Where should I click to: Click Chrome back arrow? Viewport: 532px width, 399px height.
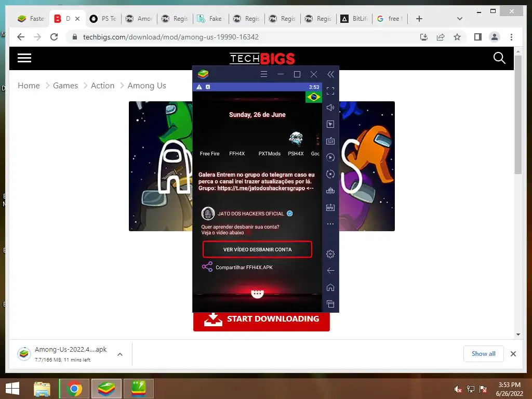(x=21, y=37)
